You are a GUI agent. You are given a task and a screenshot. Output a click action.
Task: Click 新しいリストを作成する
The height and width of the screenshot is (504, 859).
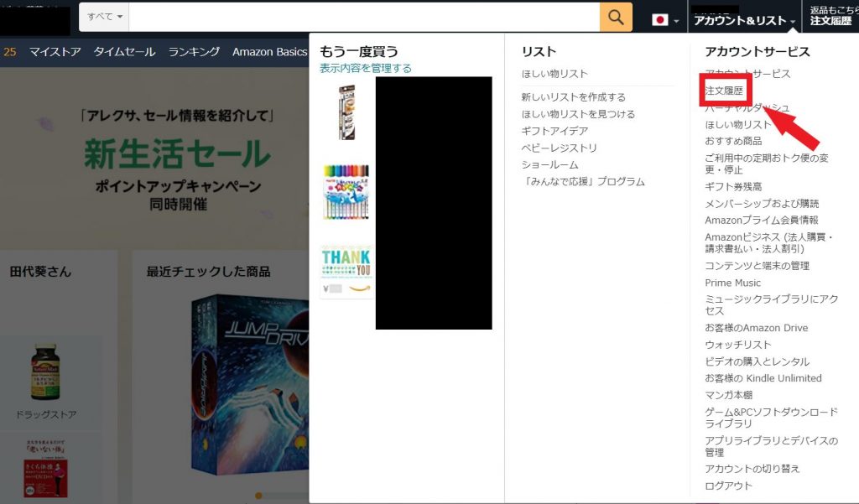pos(573,97)
